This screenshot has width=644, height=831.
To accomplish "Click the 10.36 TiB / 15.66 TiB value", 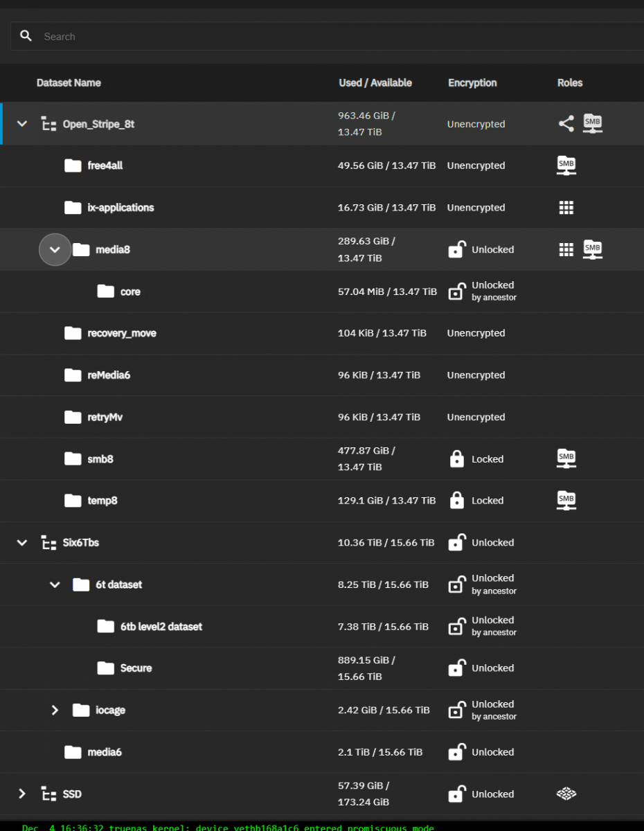I will click(386, 542).
